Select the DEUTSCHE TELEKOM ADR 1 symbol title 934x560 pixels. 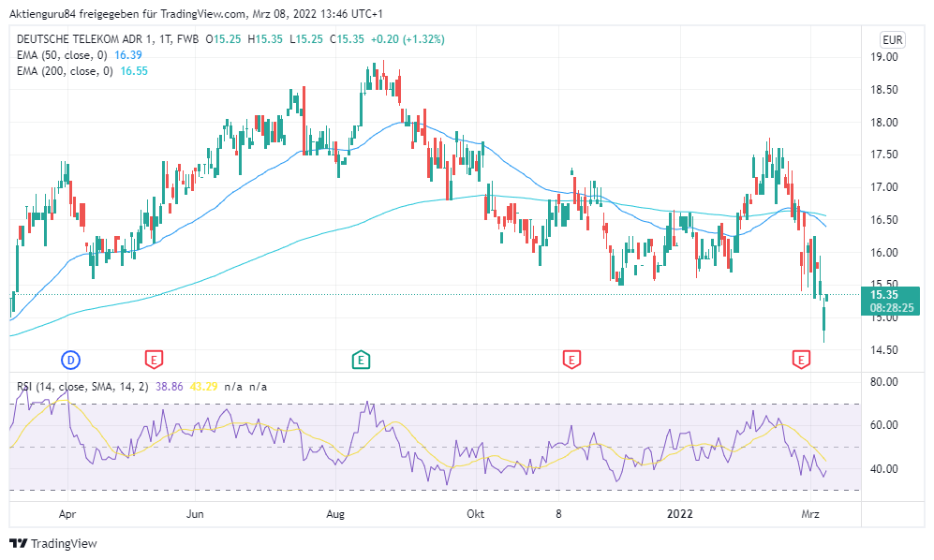(x=108, y=39)
